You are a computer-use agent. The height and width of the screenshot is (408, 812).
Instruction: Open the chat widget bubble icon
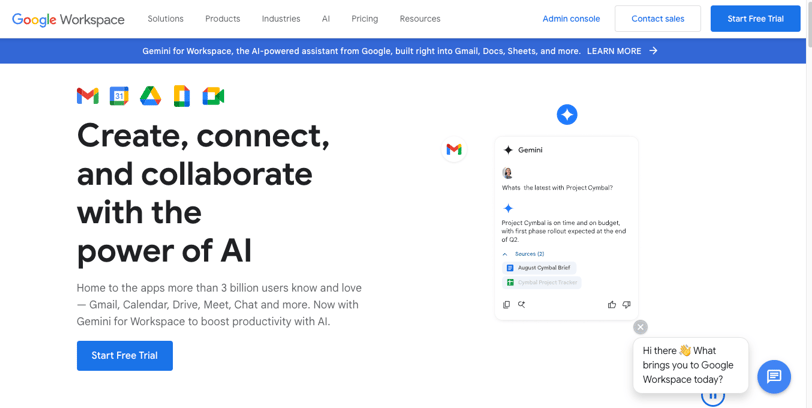point(774,376)
